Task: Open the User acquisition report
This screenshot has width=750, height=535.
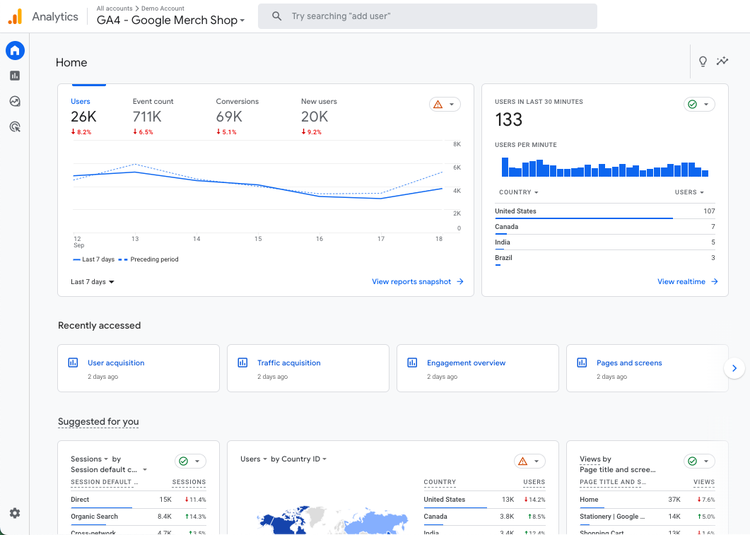Action: tap(116, 363)
